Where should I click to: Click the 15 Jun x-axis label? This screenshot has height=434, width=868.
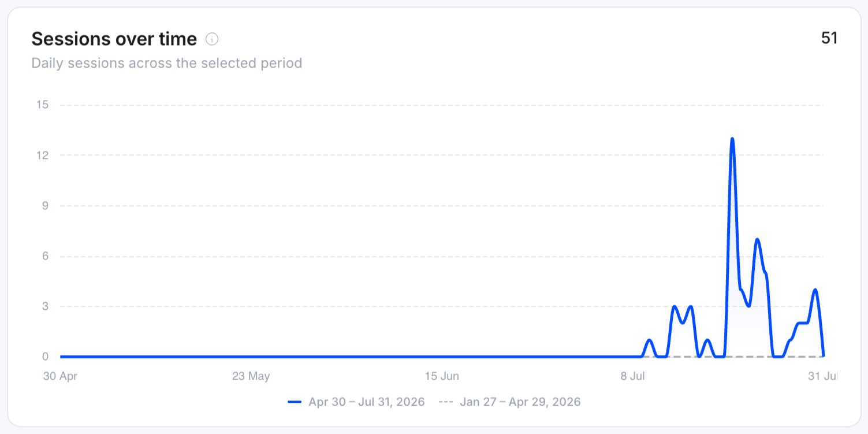pos(442,376)
